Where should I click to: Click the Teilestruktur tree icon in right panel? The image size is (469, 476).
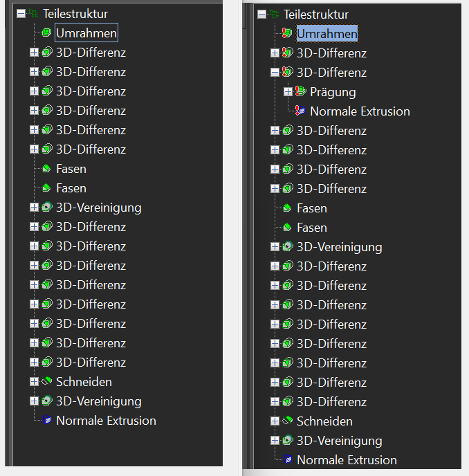[x=274, y=14]
